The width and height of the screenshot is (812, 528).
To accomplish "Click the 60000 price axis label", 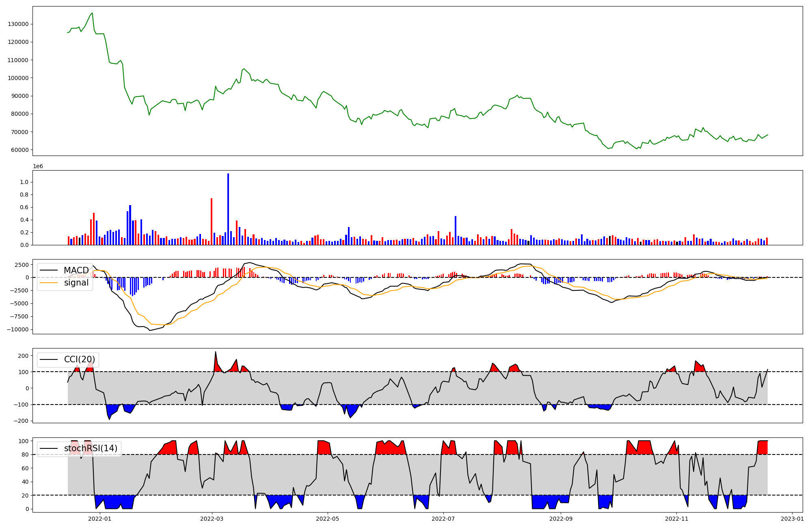I will 20,150.
